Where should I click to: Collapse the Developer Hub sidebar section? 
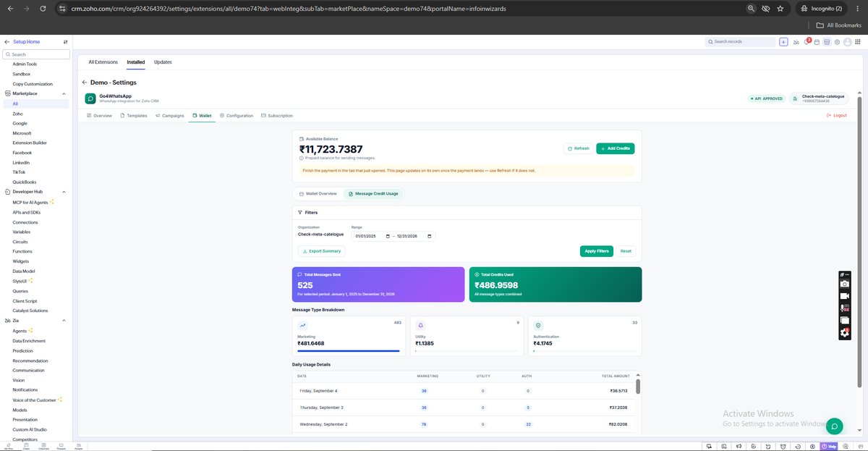(64, 192)
